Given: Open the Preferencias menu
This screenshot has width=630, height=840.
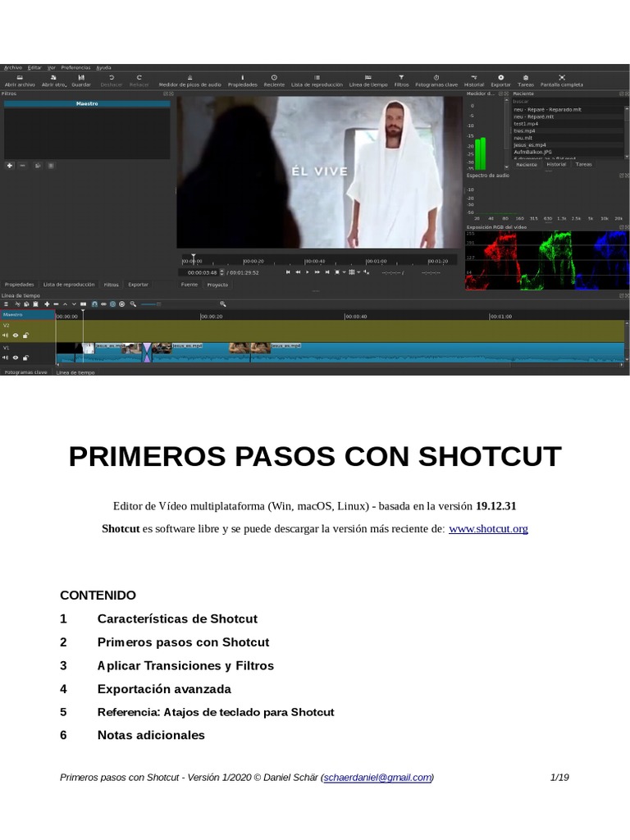Looking at the screenshot, I should 75,67.
